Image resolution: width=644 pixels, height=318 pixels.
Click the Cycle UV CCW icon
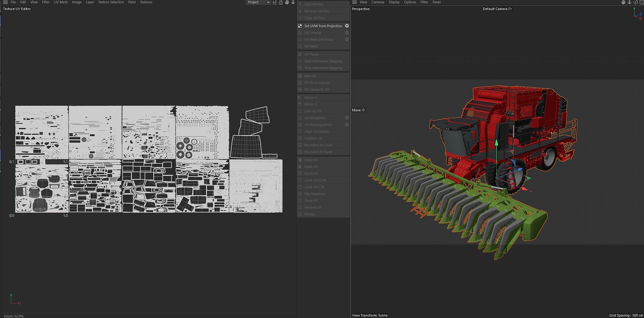coord(300,180)
